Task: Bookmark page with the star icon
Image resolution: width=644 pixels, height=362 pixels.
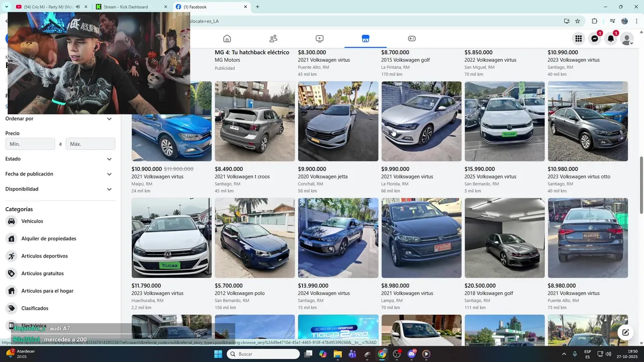Action: [578, 21]
